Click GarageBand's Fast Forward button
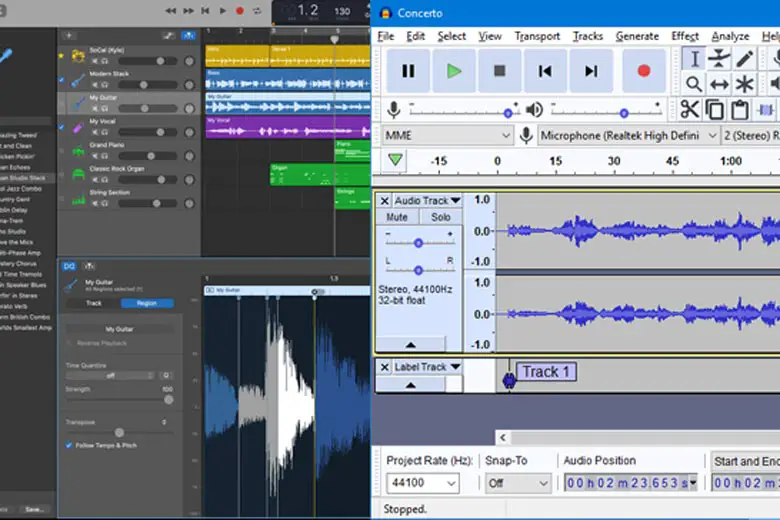 pyautogui.click(x=189, y=10)
